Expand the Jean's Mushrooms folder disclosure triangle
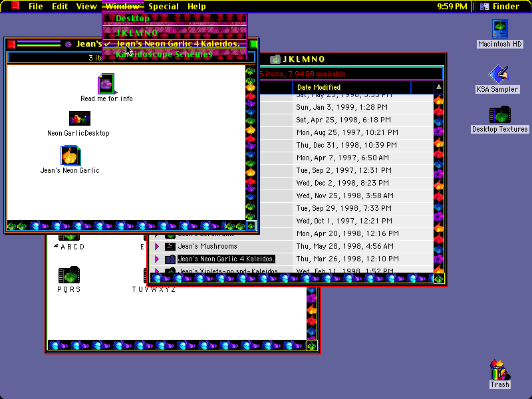The image size is (532, 399). pos(157,246)
